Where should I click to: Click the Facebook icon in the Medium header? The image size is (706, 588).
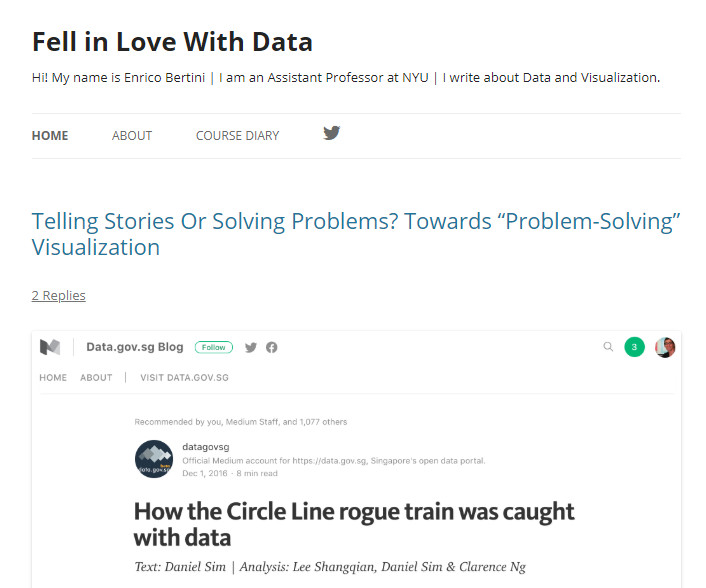pyautogui.click(x=272, y=347)
